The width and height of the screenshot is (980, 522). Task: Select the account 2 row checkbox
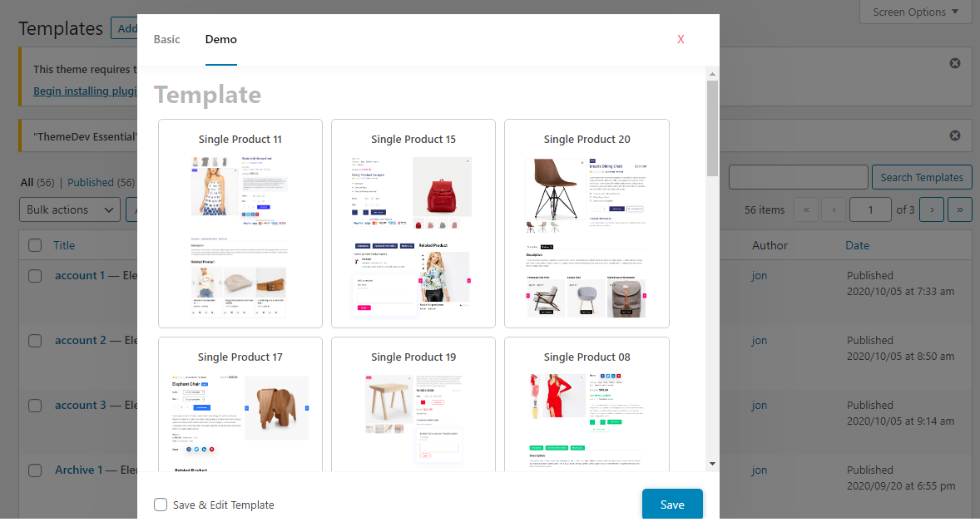(35, 340)
